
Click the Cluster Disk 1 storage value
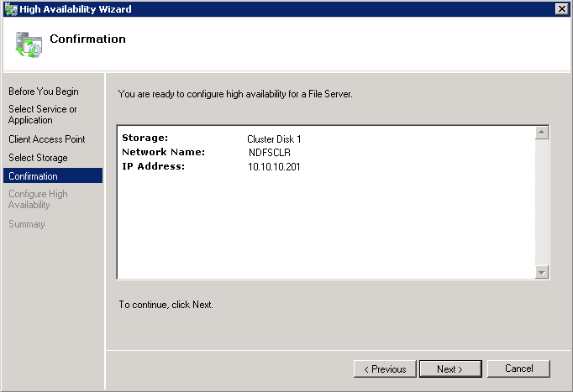pyautogui.click(x=274, y=139)
